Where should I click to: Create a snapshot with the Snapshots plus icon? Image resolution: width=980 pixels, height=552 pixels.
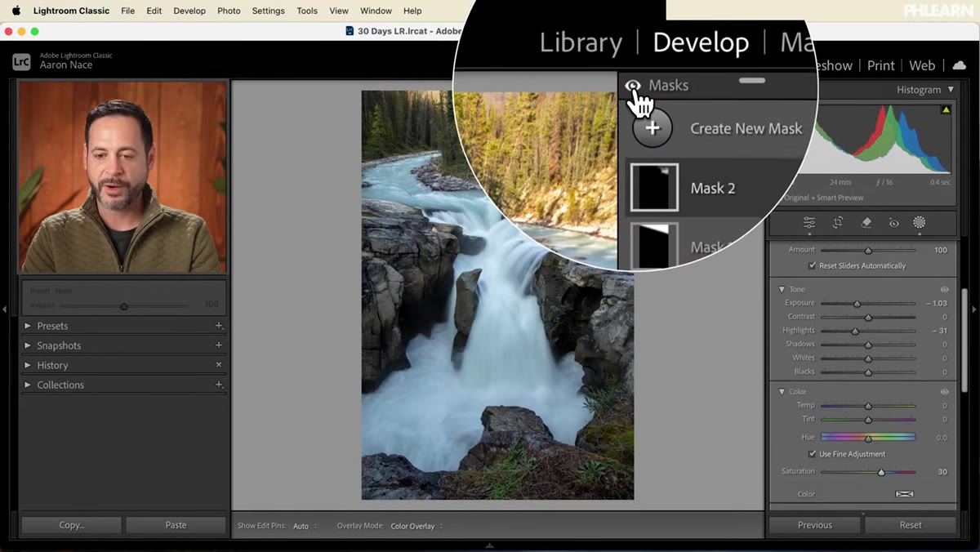coord(218,345)
